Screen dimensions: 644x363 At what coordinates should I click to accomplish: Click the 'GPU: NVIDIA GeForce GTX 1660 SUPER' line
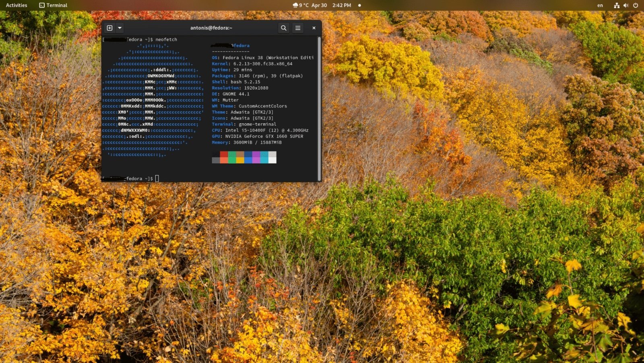(x=258, y=136)
